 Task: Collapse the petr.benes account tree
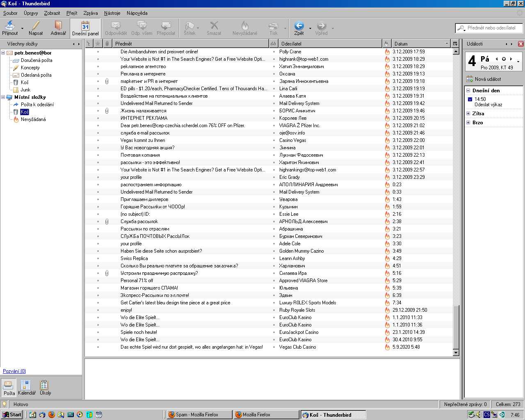pos(3,53)
